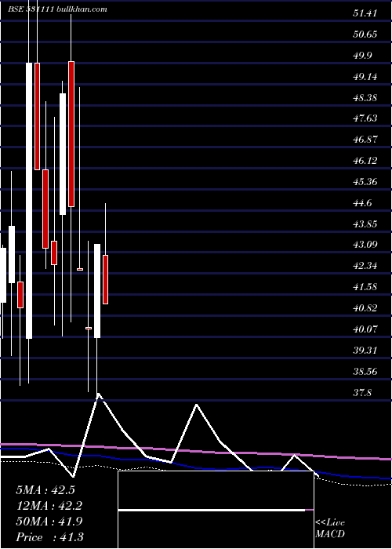
Task: Select the 37.8 price label
Action: pyautogui.click(x=362, y=392)
